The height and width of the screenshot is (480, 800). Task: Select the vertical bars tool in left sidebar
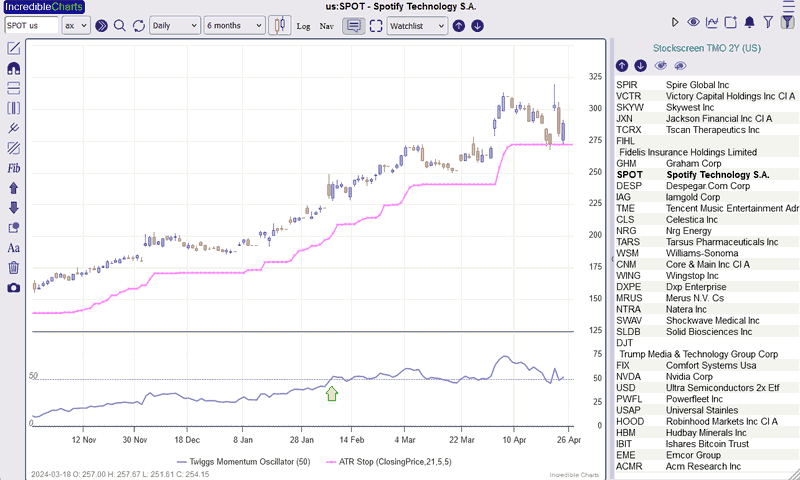[x=14, y=108]
